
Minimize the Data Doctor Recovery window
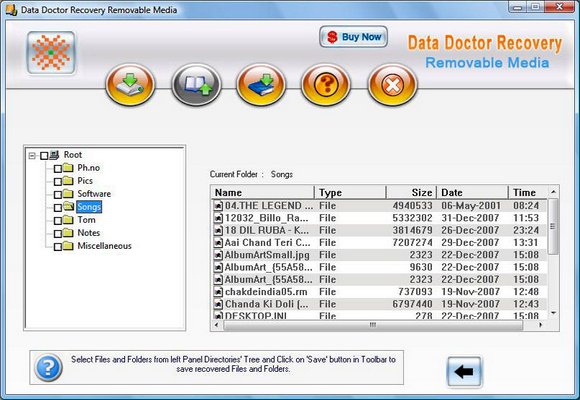pyautogui.click(x=518, y=7)
